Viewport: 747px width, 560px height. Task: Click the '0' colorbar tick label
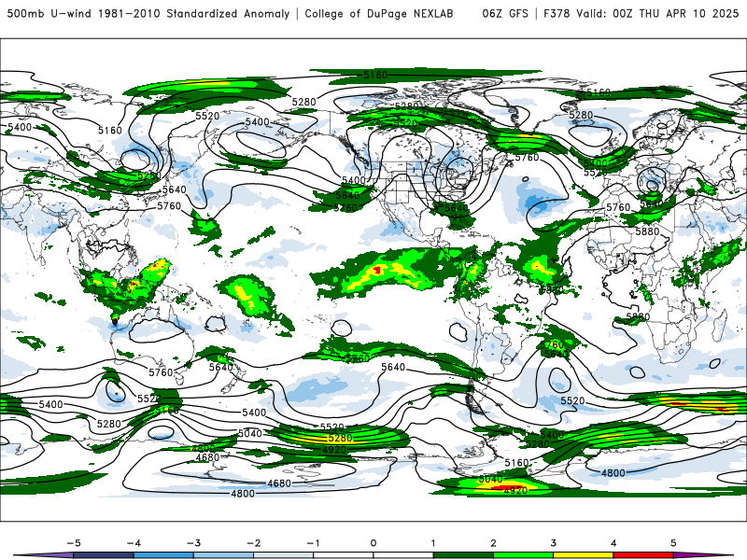pyautogui.click(x=373, y=543)
